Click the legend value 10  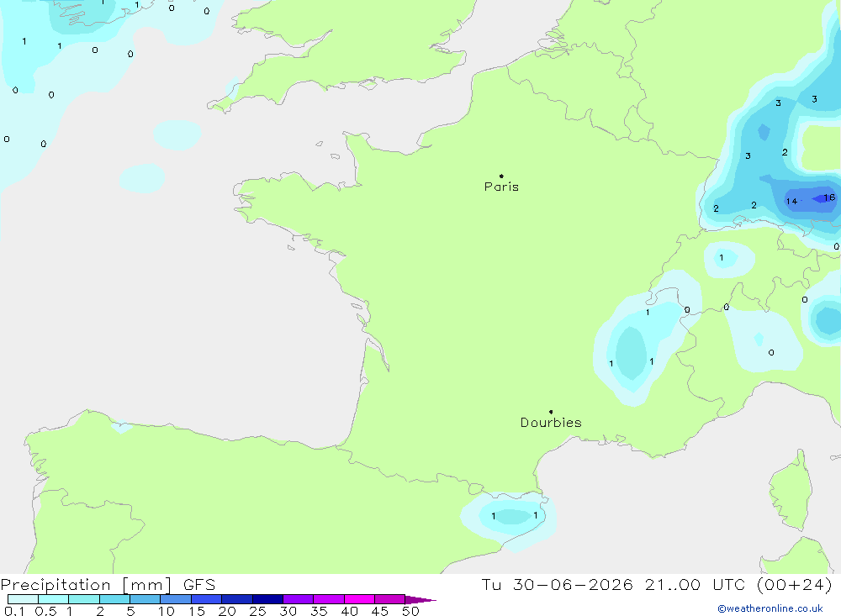click(167, 611)
